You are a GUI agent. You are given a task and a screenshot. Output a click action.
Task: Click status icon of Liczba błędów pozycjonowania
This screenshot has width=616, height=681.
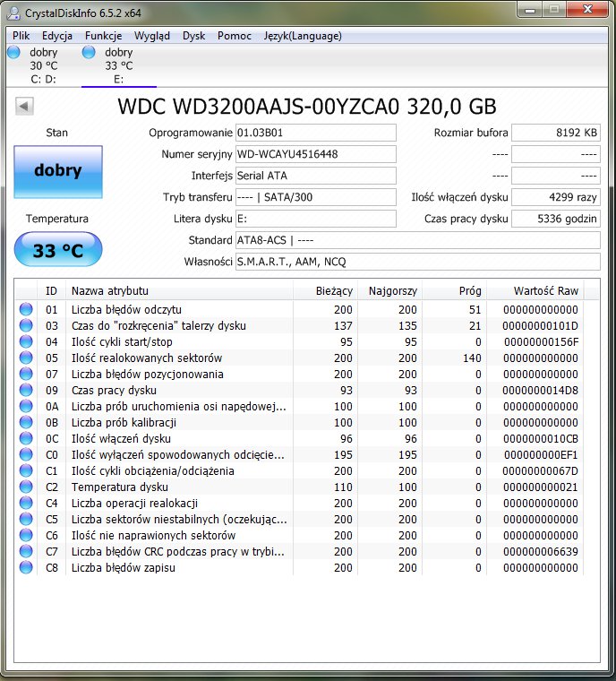26,374
